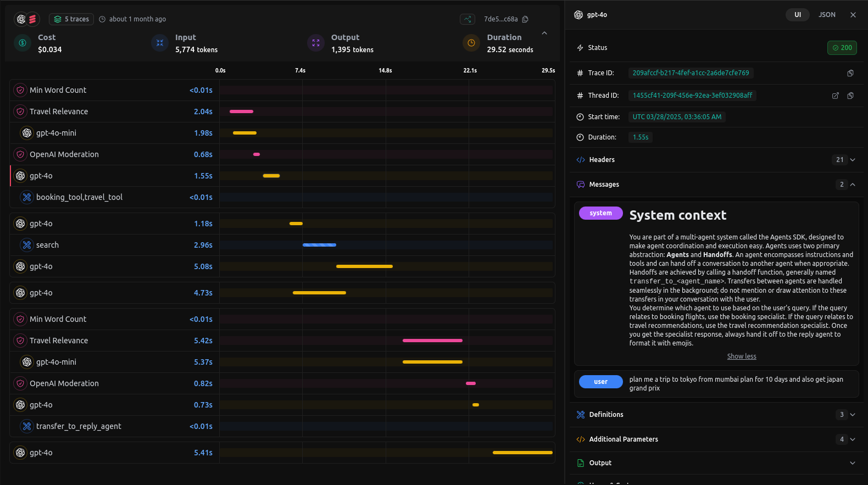Viewport: 868px width, 485px height.
Task: Switch details view to JSON mode
Action: pos(826,15)
